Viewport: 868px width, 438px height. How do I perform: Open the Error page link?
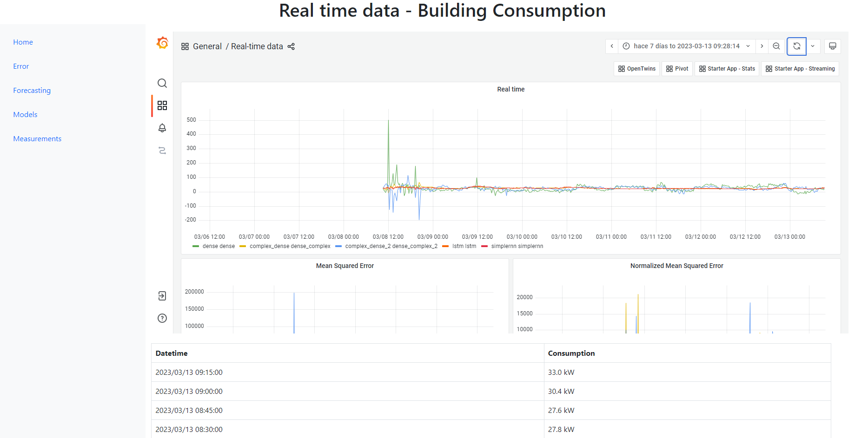21,66
